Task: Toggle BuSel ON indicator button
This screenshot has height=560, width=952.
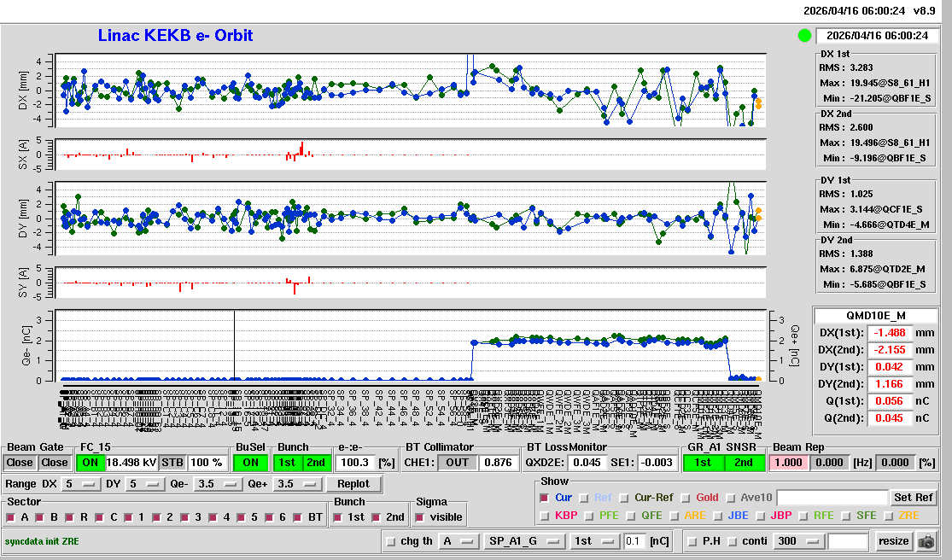Action: coord(249,462)
